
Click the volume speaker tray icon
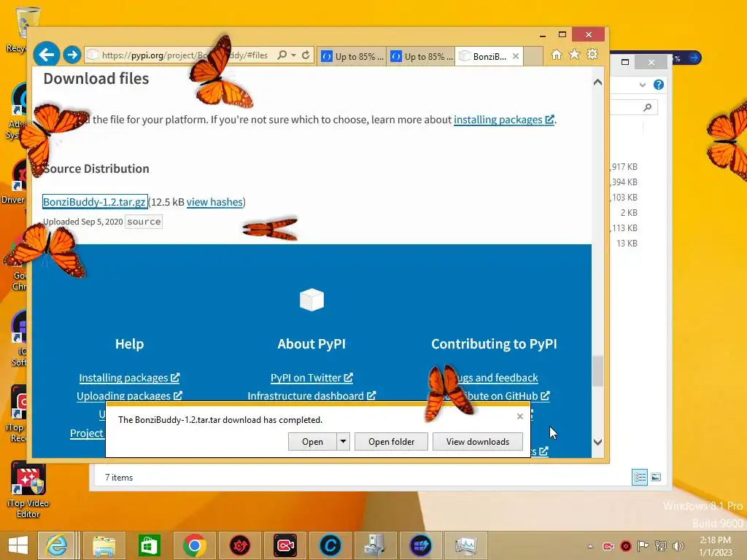tap(678, 546)
